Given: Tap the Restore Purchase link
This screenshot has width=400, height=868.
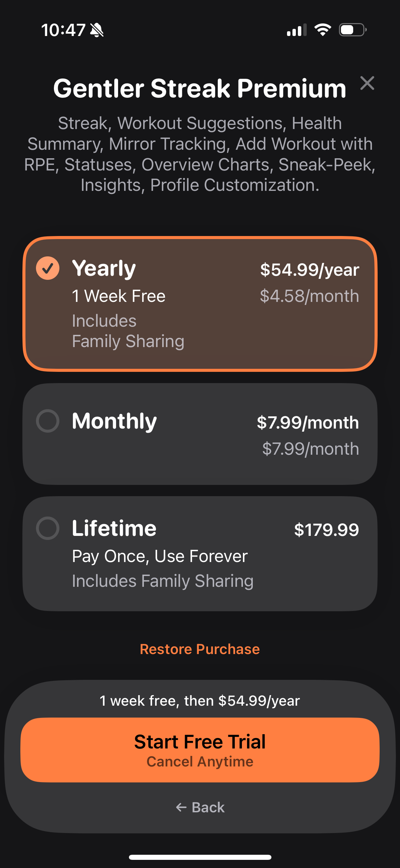Looking at the screenshot, I should click(200, 649).
